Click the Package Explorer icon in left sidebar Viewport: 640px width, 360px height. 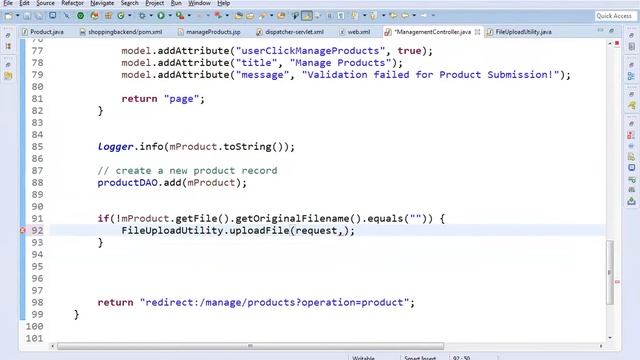pos(8,47)
